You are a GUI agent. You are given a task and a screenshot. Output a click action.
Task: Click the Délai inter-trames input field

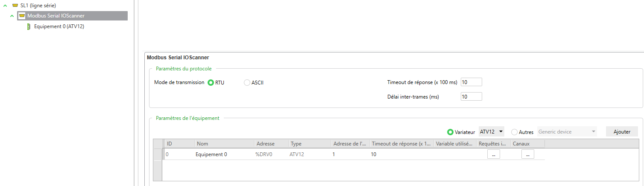(x=471, y=97)
